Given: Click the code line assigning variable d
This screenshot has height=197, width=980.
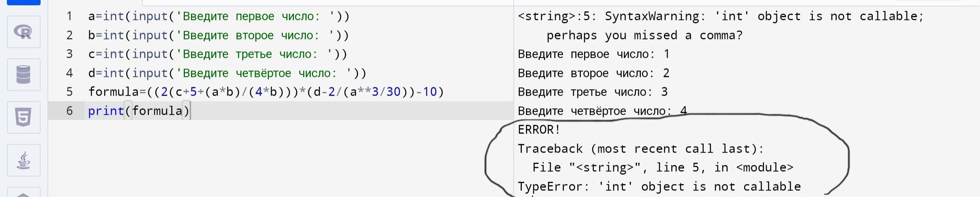Looking at the screenshot, I should pos(227,73).
